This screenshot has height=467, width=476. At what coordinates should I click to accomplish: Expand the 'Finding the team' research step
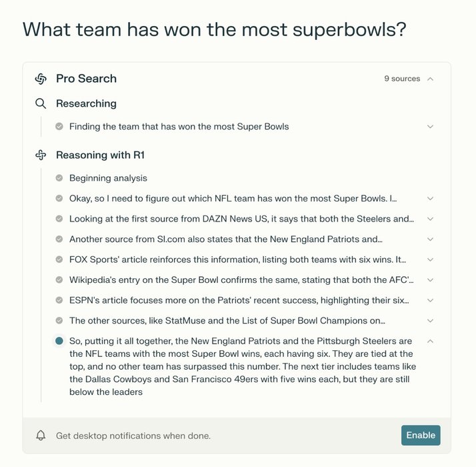(x=430, y=127)
